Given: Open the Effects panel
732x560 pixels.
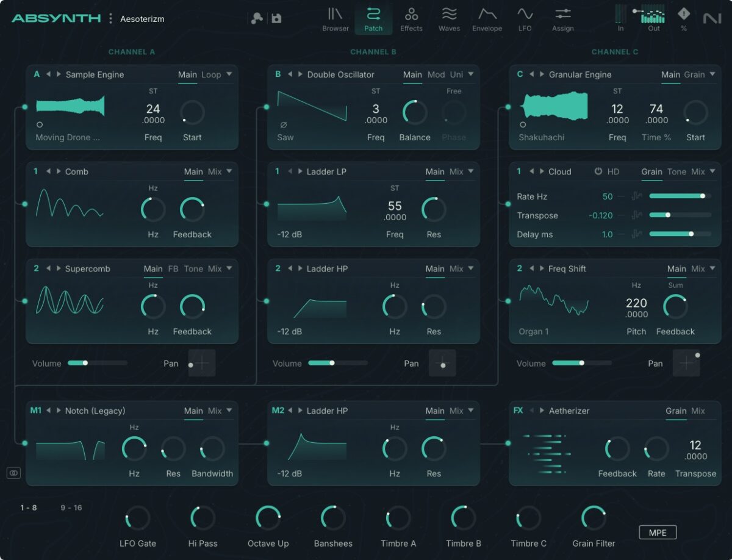Looking at the screenshot, I should tap(411, 18).
